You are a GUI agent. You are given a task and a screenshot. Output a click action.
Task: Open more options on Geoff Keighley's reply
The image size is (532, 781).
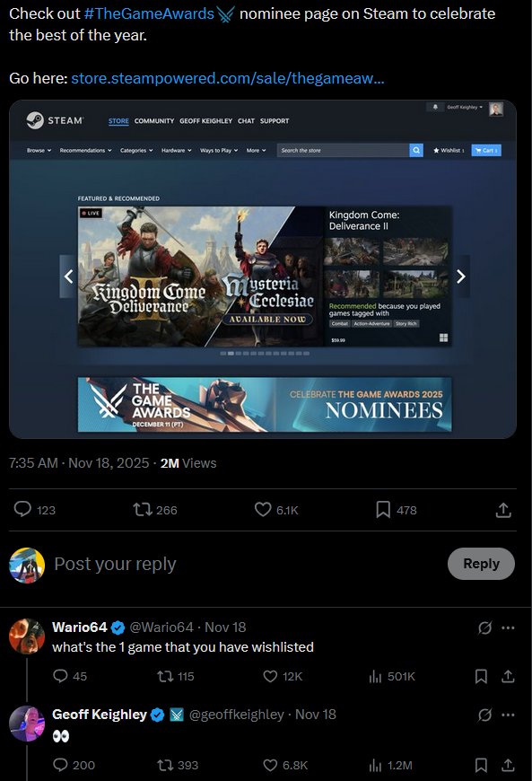[508, 715]
